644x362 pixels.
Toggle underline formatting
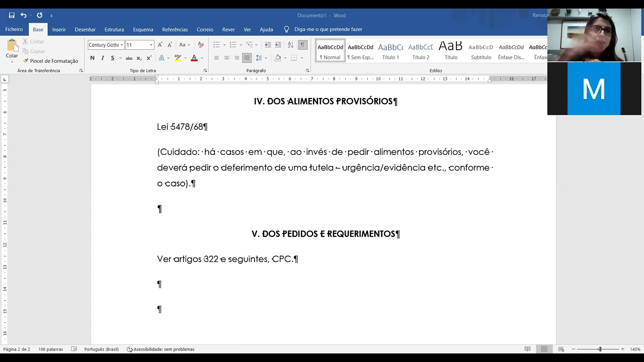pos(112,58)
